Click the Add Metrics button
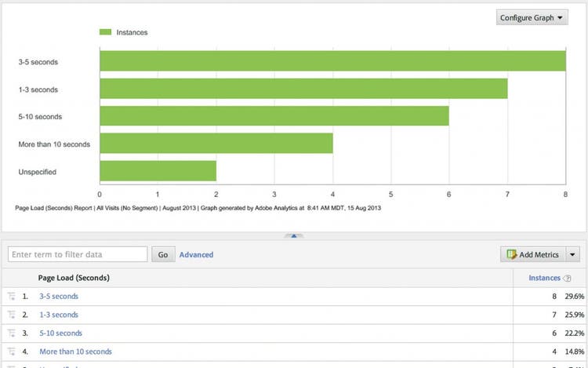588x368 pixels. (x=532, y=255)
